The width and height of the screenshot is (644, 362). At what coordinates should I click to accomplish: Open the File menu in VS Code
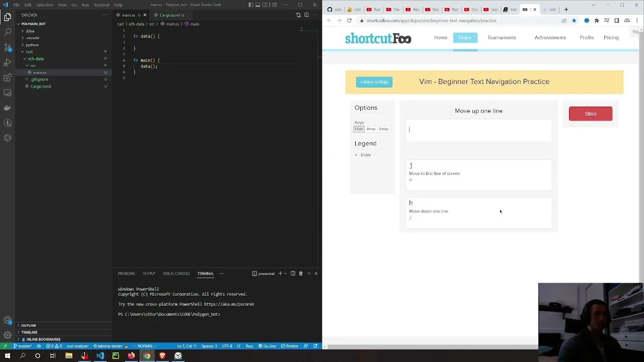point(17,5)
